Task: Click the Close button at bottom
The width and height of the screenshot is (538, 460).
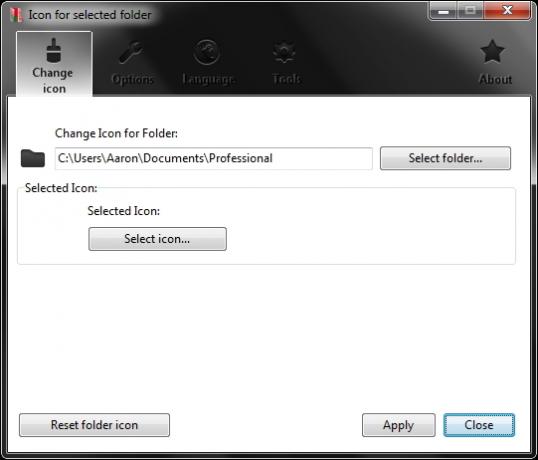Action: tap(479, 425)
